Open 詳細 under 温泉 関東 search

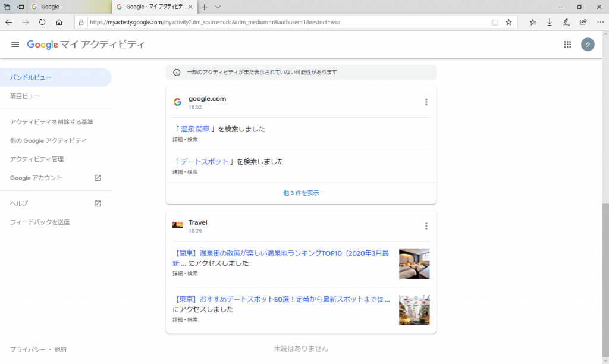(x=178, y=139)
